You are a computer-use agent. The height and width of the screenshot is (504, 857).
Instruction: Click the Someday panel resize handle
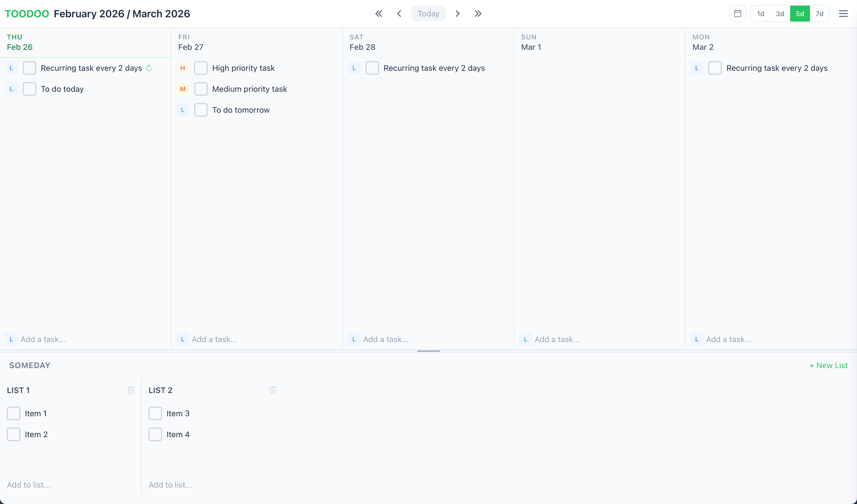coord(428,351)
